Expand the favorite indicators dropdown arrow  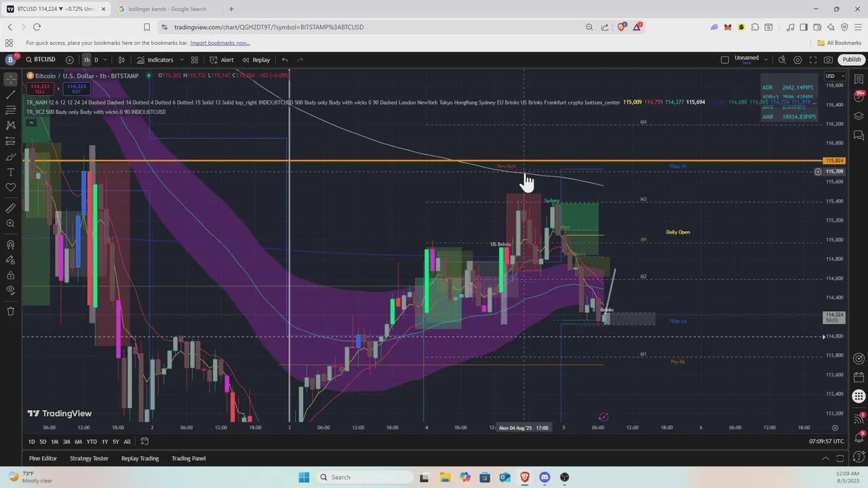click(181, 60)
